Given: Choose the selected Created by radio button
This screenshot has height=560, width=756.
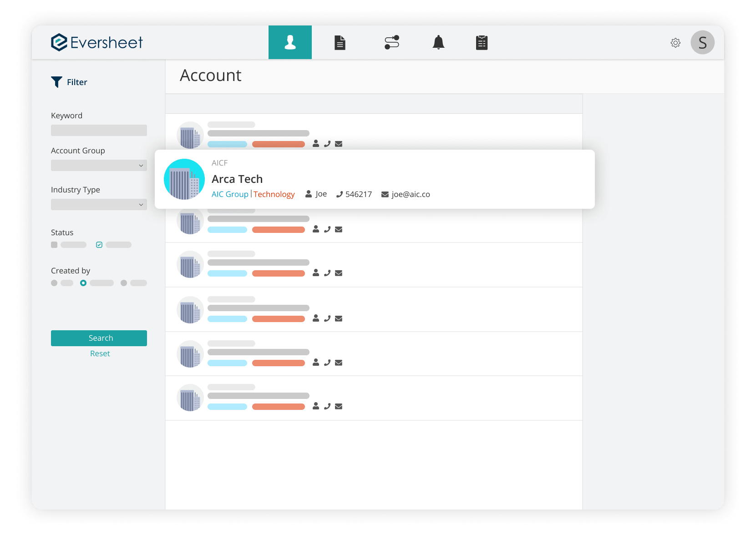Looking at the screenshot, I should (x=83, y=283).
